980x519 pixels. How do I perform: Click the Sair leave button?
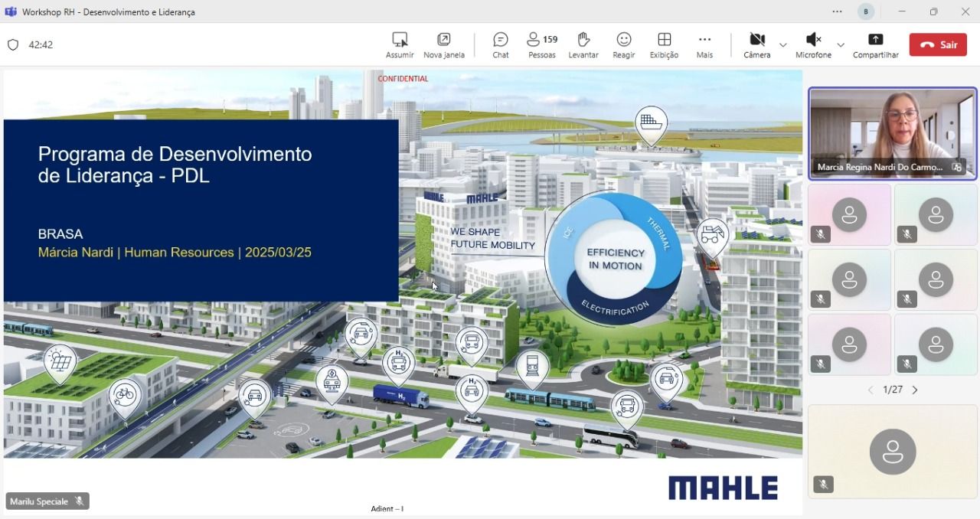pos(938,44)
